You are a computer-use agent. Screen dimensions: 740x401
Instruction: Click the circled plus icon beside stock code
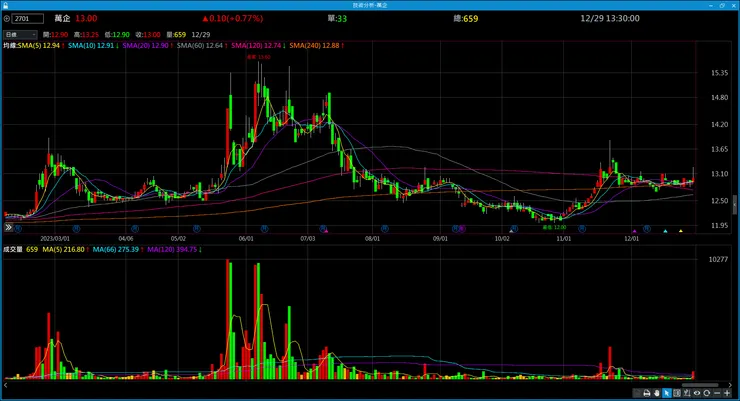pos(7,19)
